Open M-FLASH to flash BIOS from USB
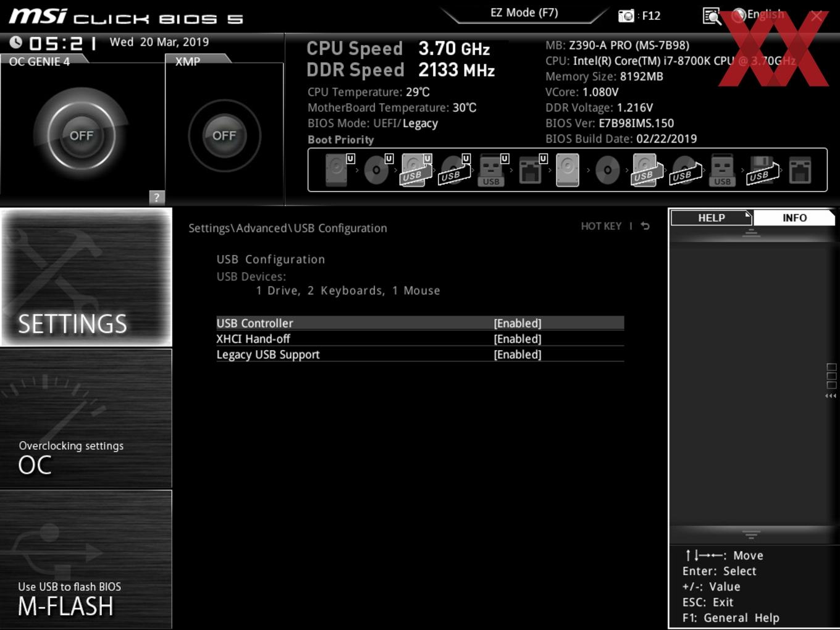Screen dimensions: 840x630 86,560
